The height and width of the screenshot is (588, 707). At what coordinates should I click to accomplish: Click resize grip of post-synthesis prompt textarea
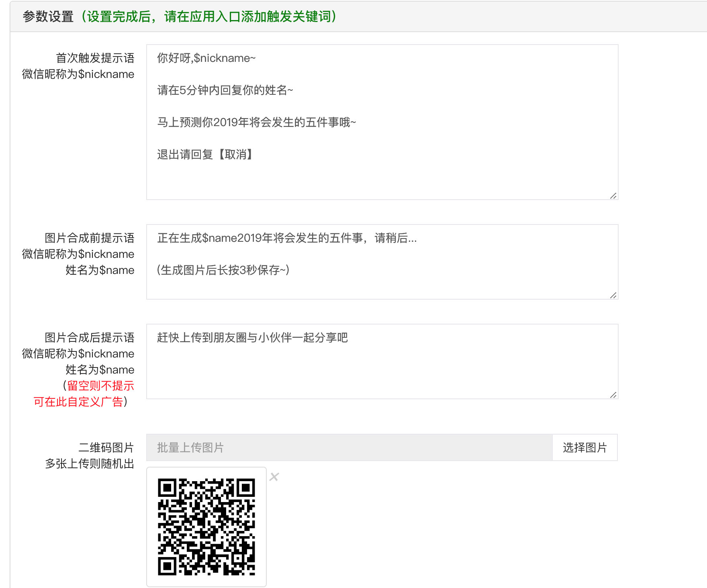tap(613, 395)
